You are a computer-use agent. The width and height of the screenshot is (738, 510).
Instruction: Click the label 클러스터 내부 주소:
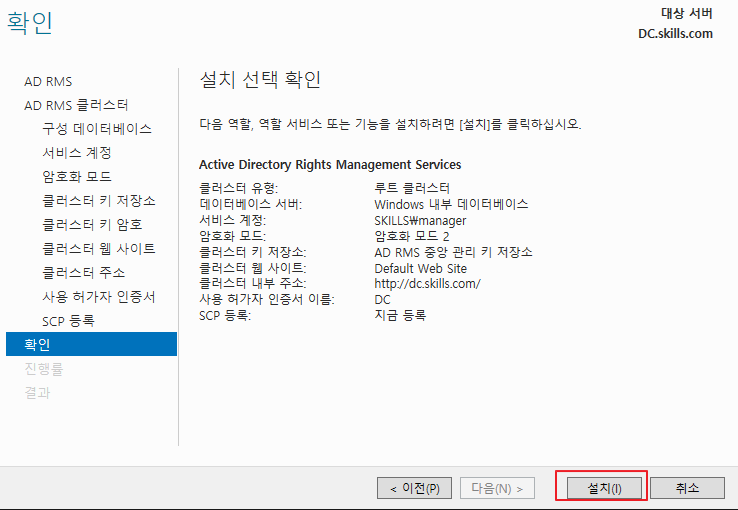click(x=253, y=284)
